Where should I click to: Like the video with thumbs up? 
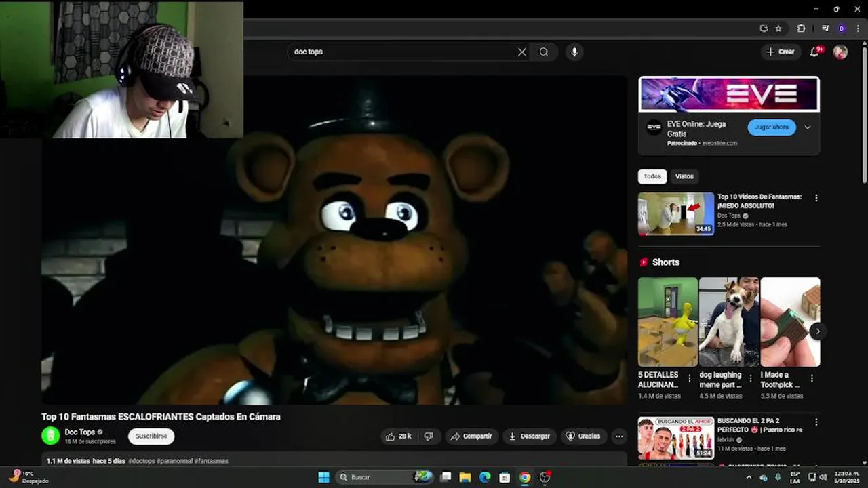coord(399,436)
